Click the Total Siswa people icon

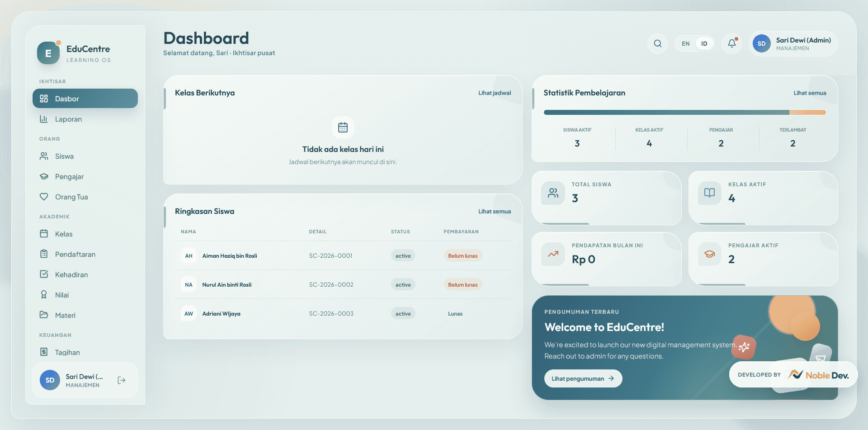pos(553,193)
